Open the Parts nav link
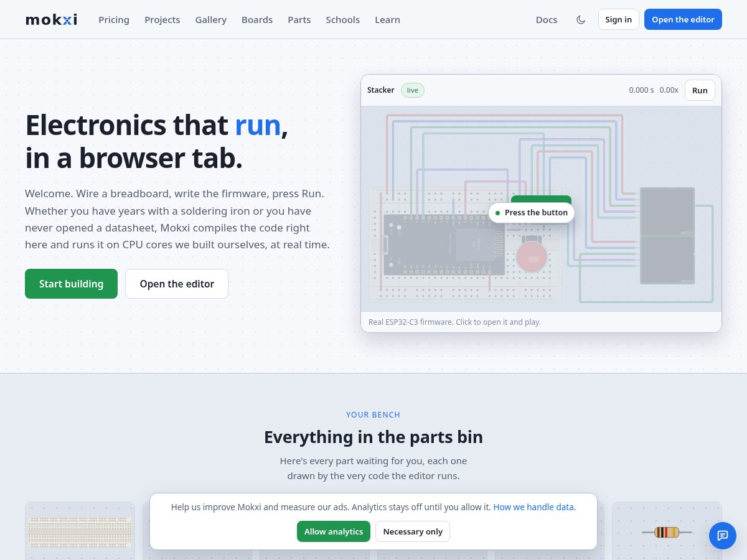This screenshot has height=560, width=747. tap(299, 19)
